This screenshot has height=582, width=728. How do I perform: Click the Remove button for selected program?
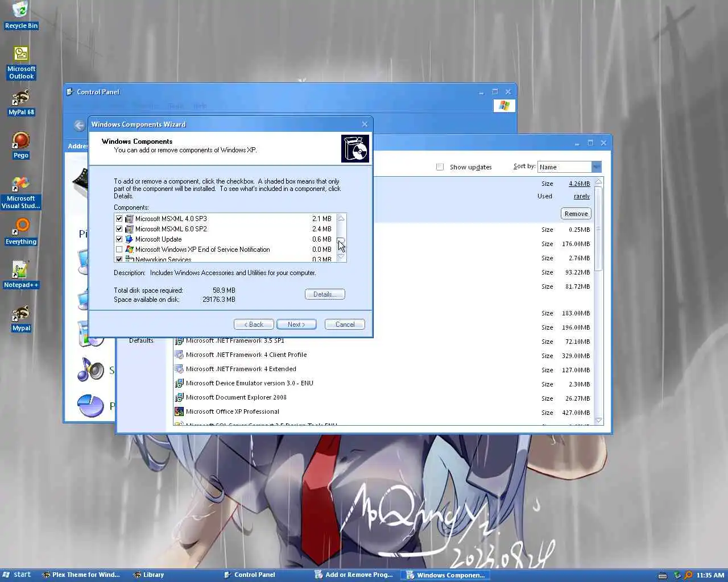[576, 214]
